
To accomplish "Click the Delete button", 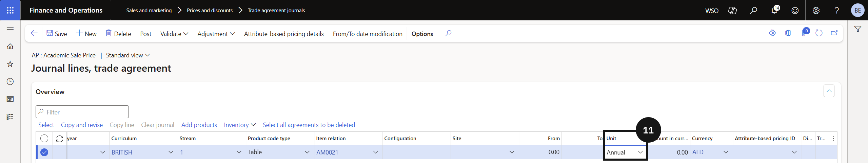I will [x=118, y=34].
